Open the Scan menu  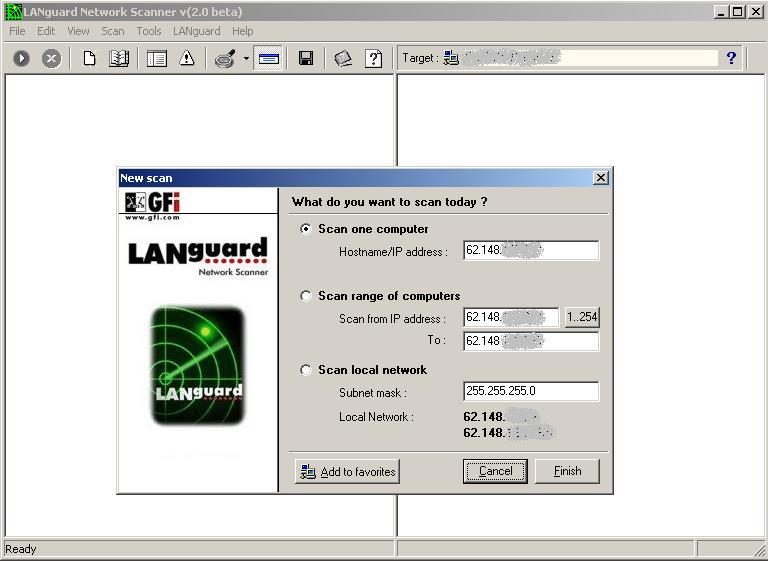coord(113,31)
